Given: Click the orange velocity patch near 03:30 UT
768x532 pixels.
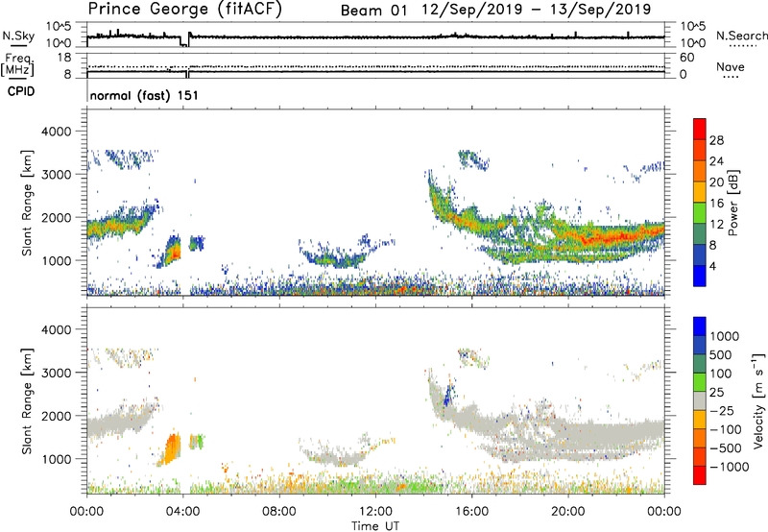Looking at the screenshot, I should point(172,448).
